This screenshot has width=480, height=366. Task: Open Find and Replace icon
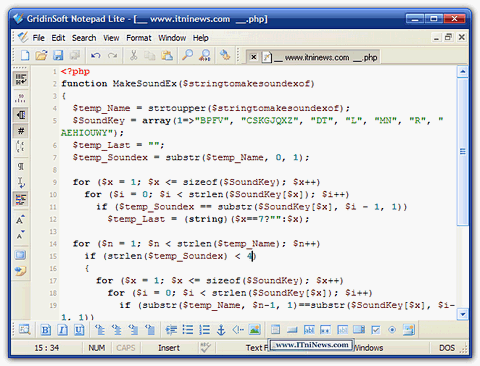[x=205, y=55]
